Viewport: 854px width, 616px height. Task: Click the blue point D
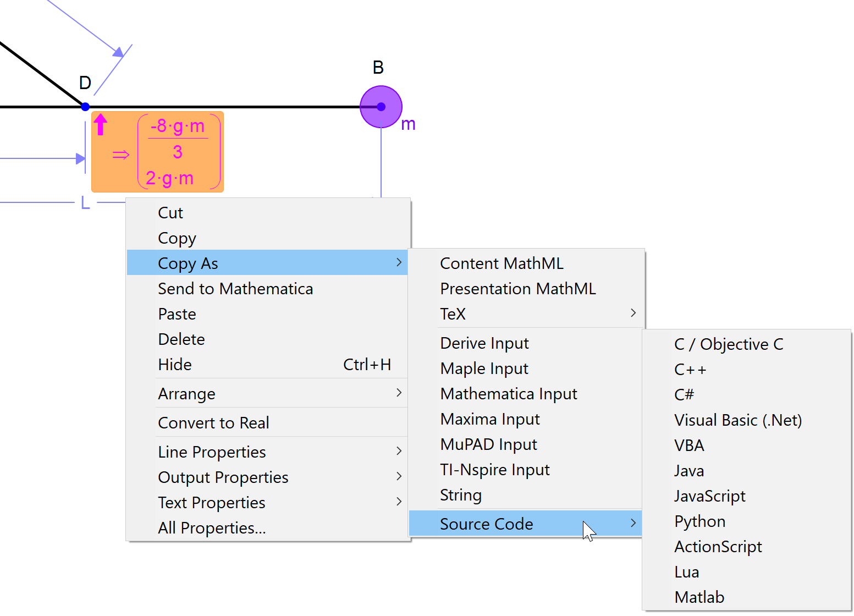pyautogui.click(x=85, y=107)
